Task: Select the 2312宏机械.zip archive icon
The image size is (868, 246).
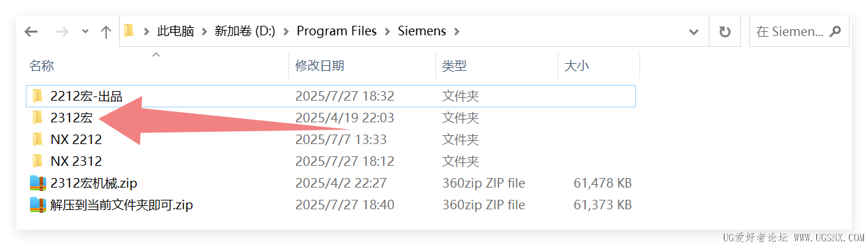Action: coord(37,183)
